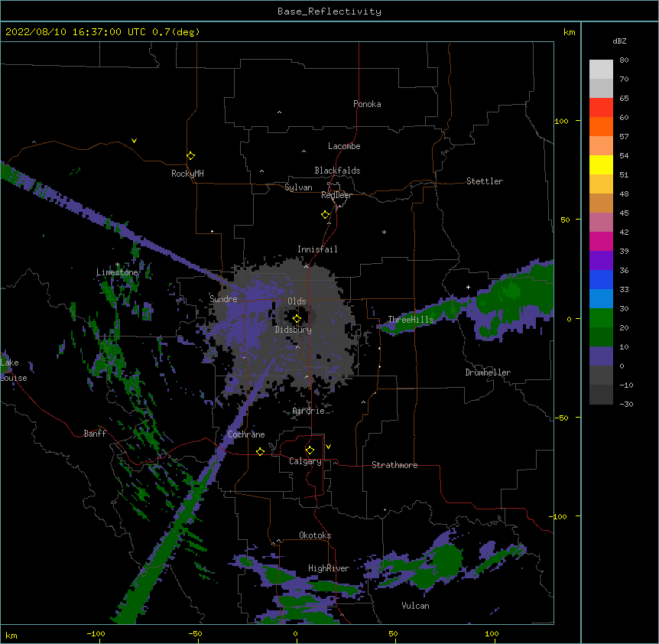Click the red swatch in dBZ legend
This screenshot has width=659, height=644.
tap(601, 107)
